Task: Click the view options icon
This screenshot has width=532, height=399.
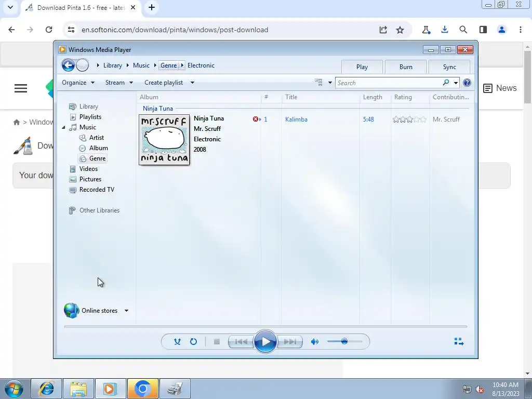Action: pyautogui.click(x=318, y=82)
